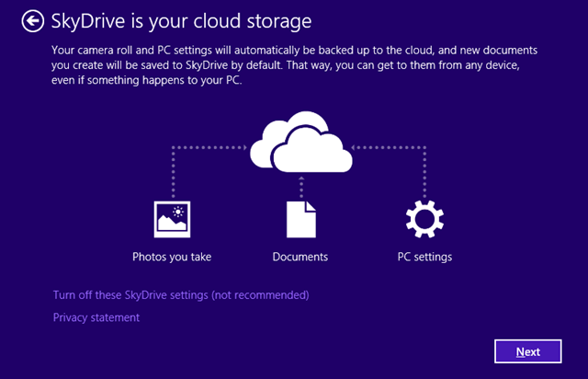The height and width of the screenshot is (379, 588).
Task: Click dotted line between cloud and document
Action: click(300, 185)
